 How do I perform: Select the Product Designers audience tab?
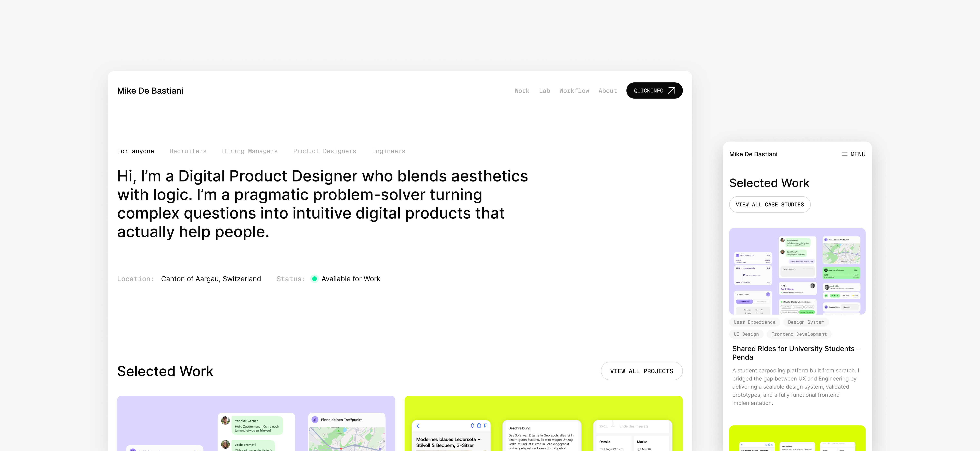324,151
